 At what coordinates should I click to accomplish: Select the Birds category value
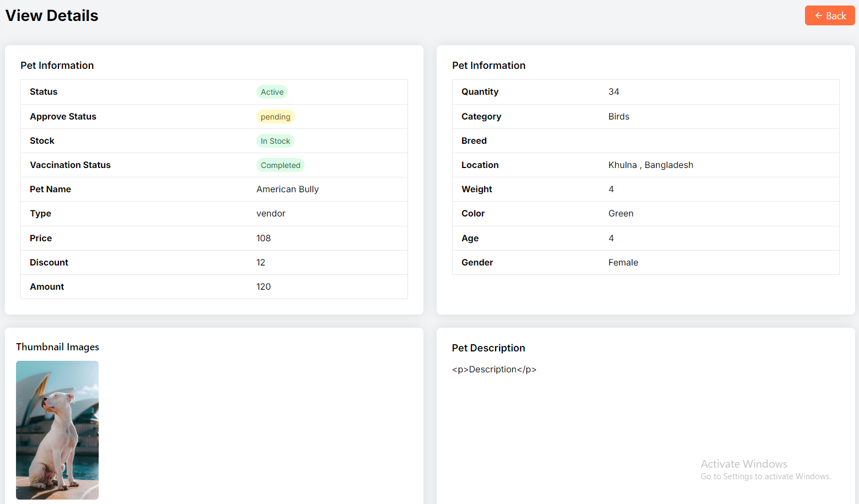point(619,117)
